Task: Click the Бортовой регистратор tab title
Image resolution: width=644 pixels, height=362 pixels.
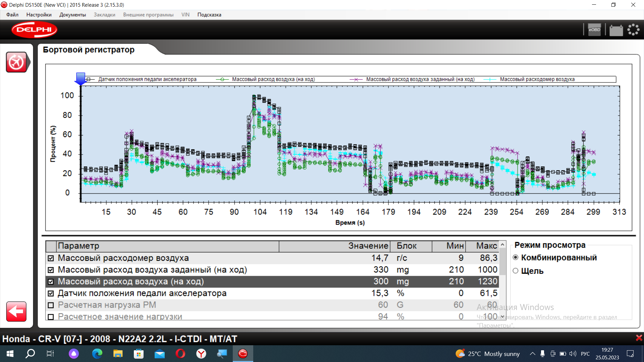Action: (89, 50)
